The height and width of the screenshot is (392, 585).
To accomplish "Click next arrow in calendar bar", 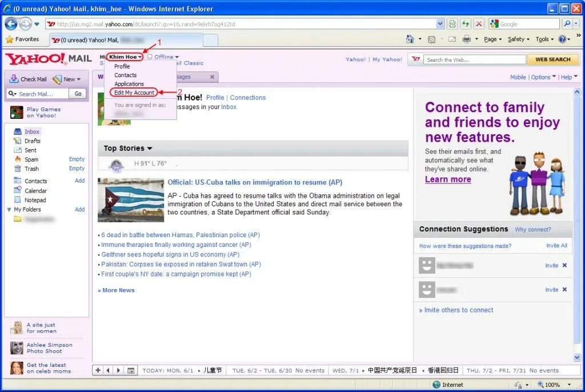I will click(118, 370).
